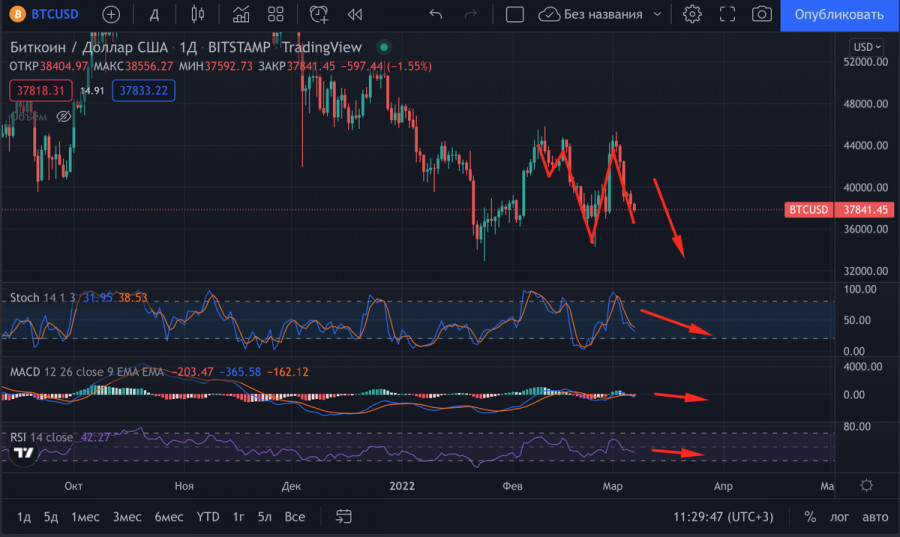The height and width of the screenshot is (537, 900).
Task: Click the RSI value 42.27
Action: (95, 437)
